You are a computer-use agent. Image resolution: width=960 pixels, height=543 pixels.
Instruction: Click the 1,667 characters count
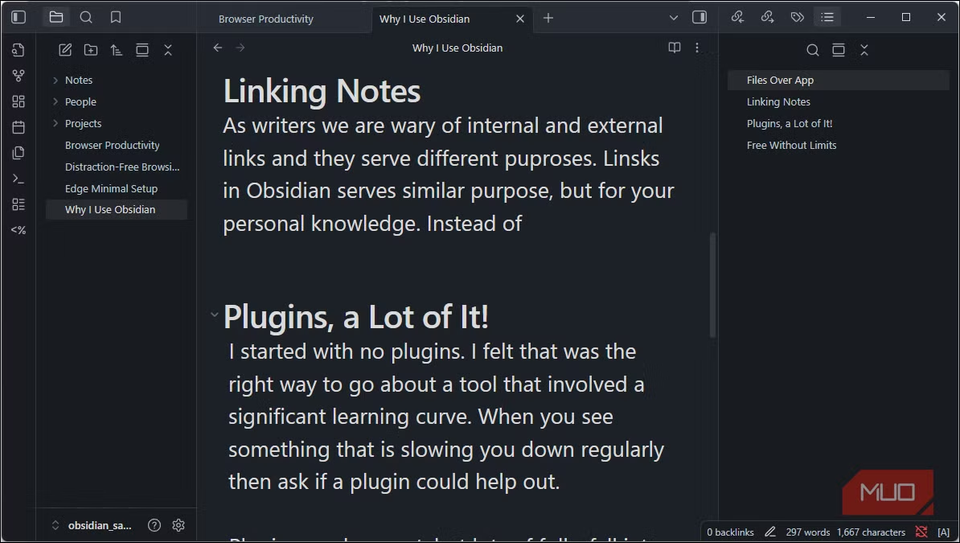tap(871, 532)
